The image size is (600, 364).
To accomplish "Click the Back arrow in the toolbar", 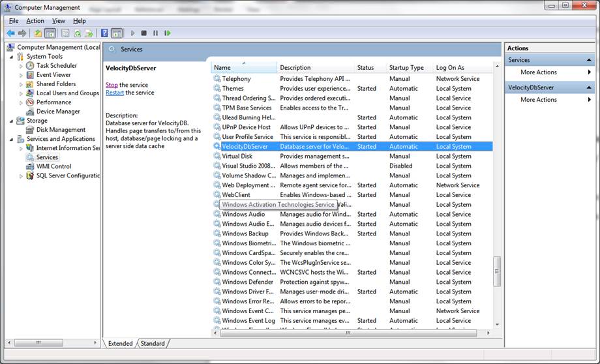I will [10, 33].
